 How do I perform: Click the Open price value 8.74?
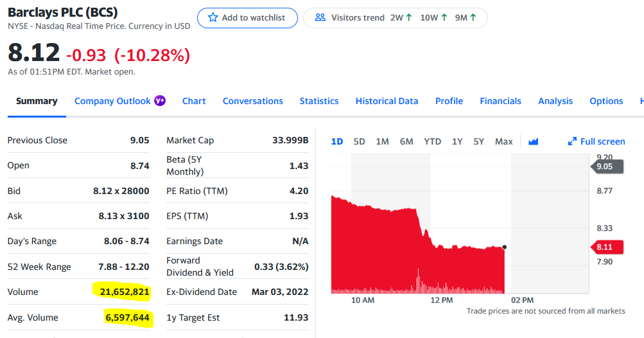coord(139,166)
